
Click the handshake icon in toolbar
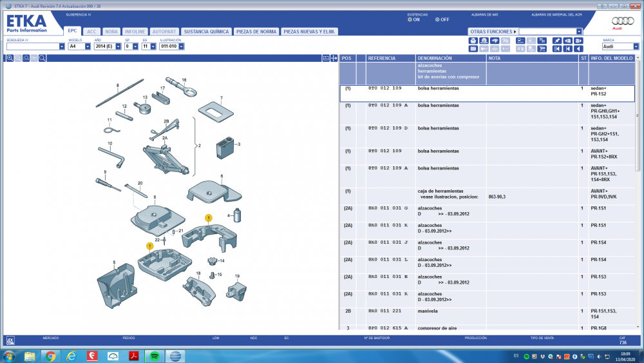tap(495, 41)
